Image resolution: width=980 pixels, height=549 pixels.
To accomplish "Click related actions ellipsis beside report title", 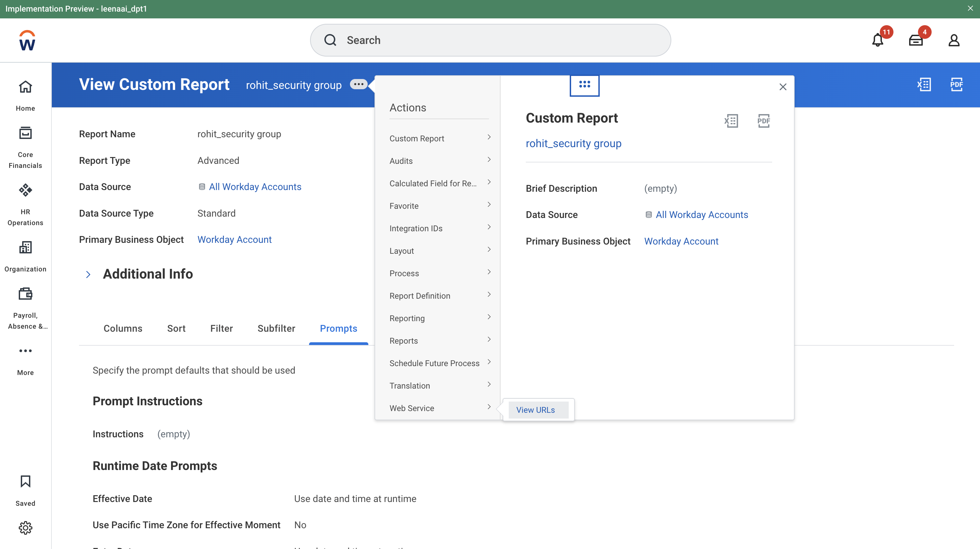I will 358,84.
